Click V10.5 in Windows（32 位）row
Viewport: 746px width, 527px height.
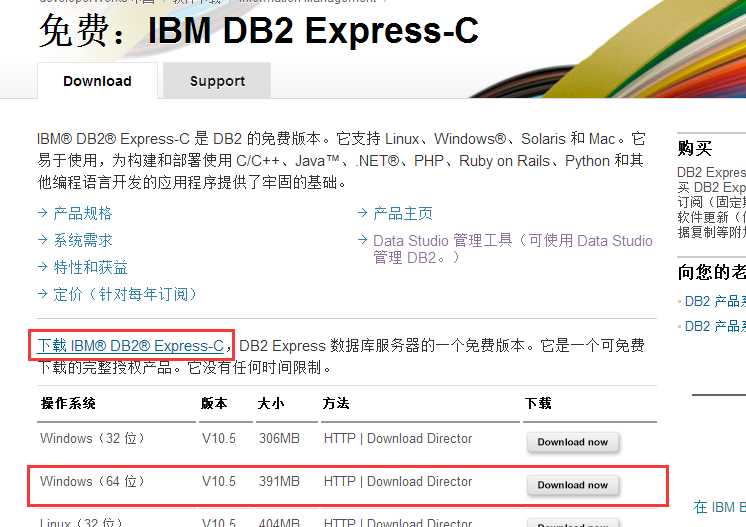pyautogui.click(x=219, y=439)
